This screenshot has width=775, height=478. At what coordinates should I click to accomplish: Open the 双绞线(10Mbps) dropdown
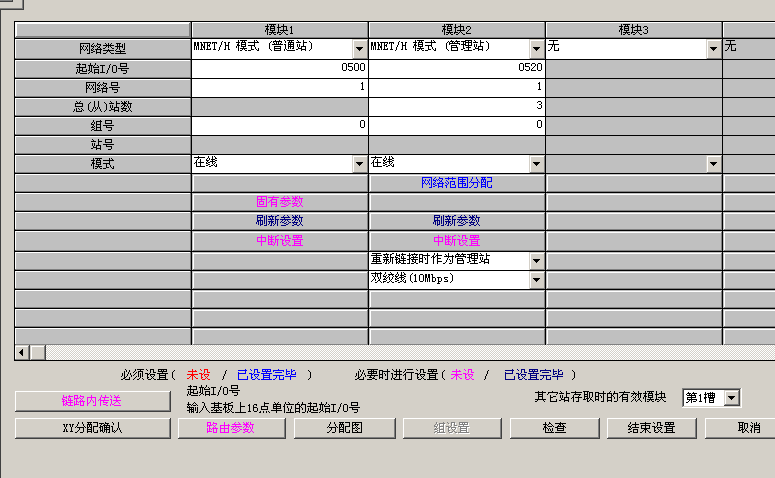click(536, 280)
